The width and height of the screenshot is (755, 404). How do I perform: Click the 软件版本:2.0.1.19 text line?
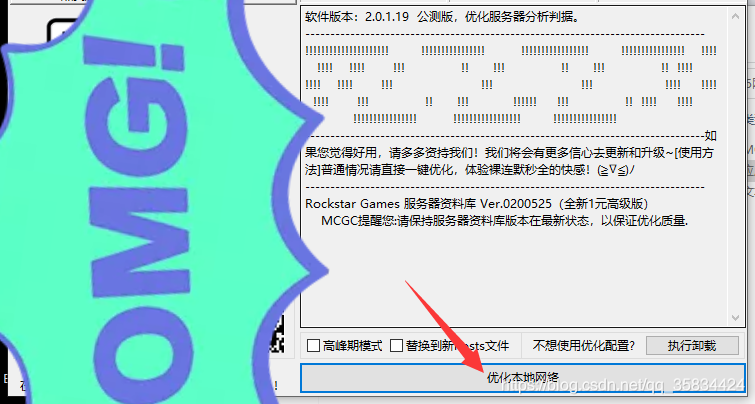point(444,17)
